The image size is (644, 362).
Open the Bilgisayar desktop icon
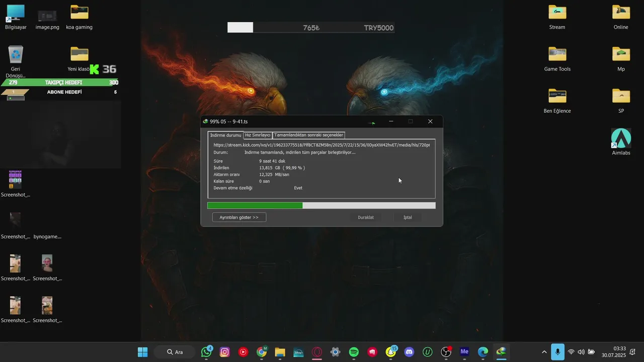[16, 17]
